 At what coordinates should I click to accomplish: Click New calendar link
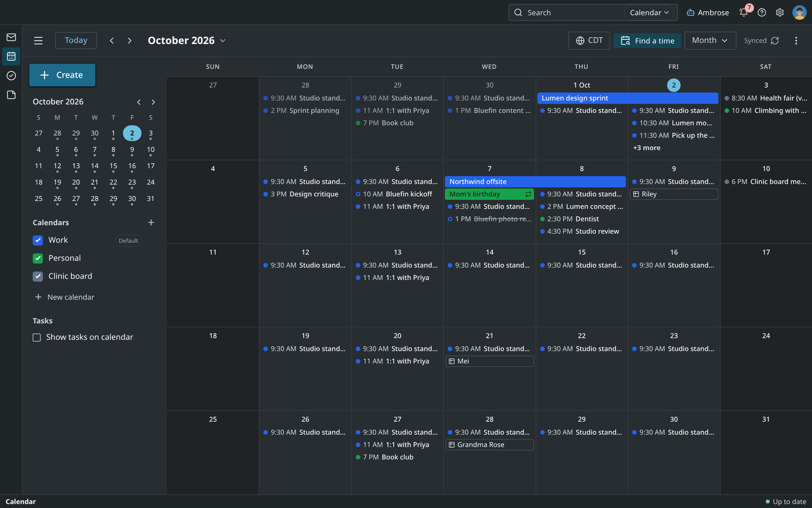click(x=65, y=297)
